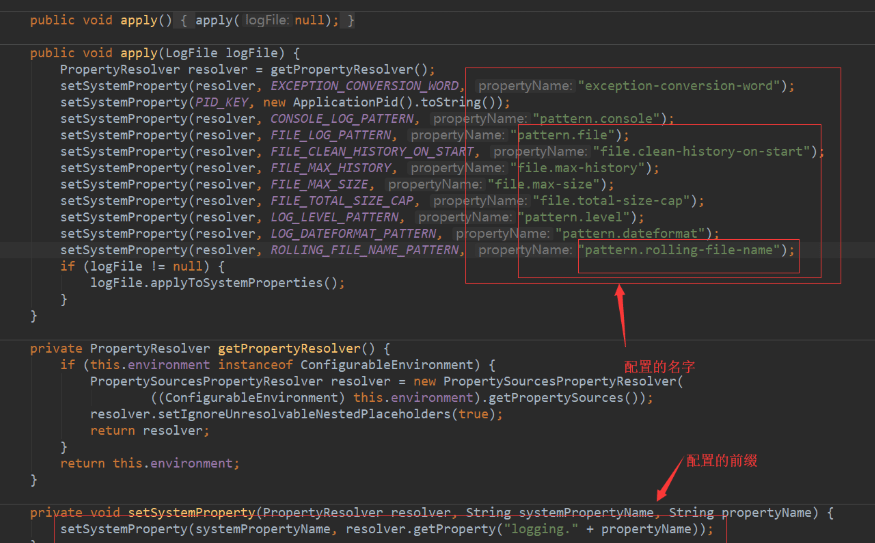Viewport: 875px width, 543px height.
Task: Click the return resolver statement
Action: (x=150, y=431)
